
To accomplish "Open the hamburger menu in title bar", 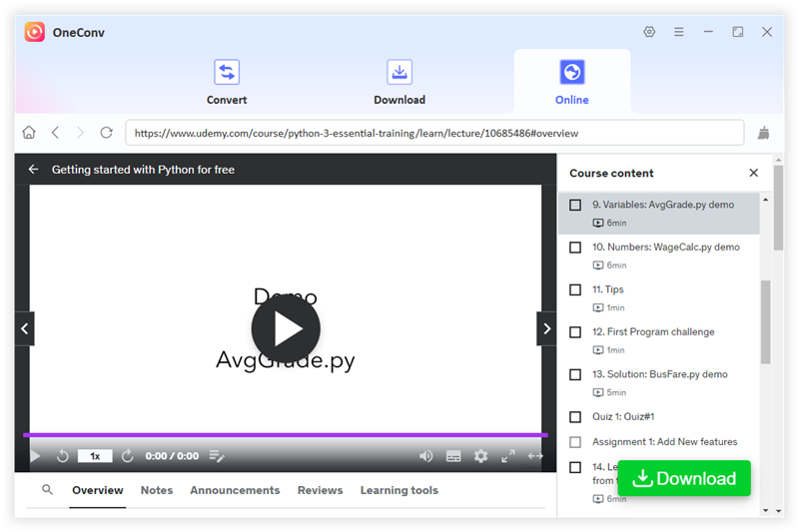I will tap(679, 32).
